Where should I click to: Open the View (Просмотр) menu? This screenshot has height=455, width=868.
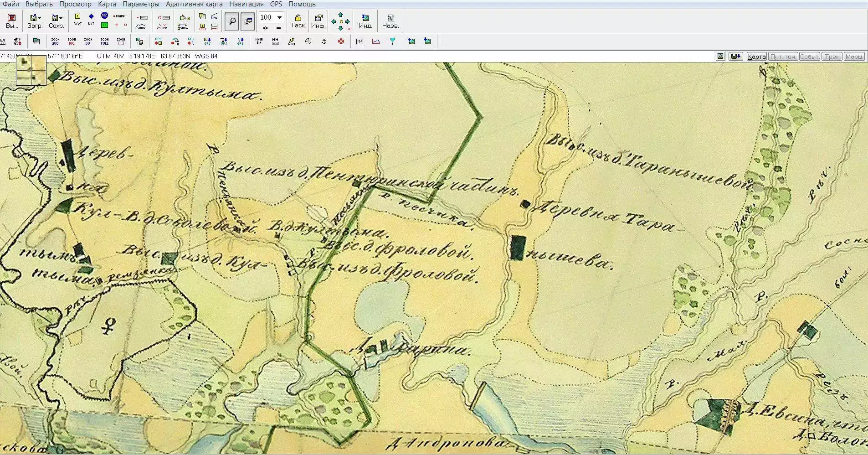point(75,4)
